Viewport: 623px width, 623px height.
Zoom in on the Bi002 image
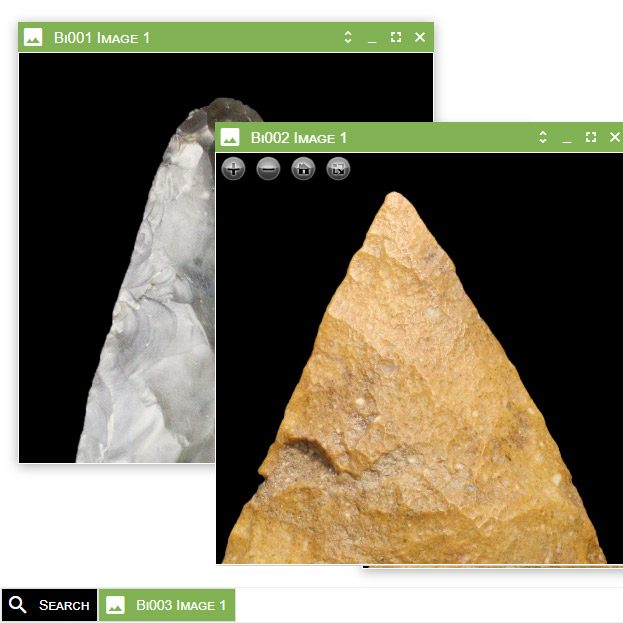coord(233,169)
